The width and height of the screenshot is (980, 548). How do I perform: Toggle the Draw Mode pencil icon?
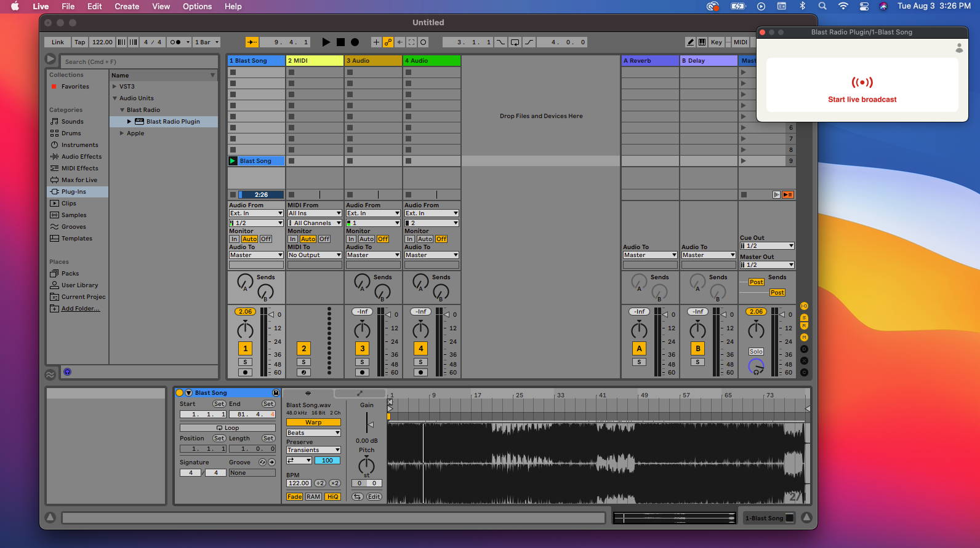[691, 42]
